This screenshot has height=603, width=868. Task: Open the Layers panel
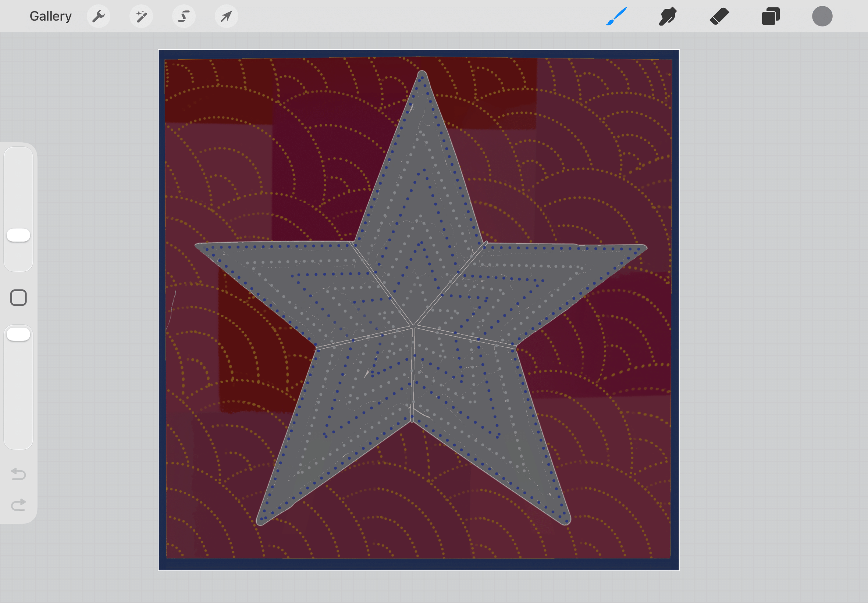pyautogui.click(x=771, y=16)
